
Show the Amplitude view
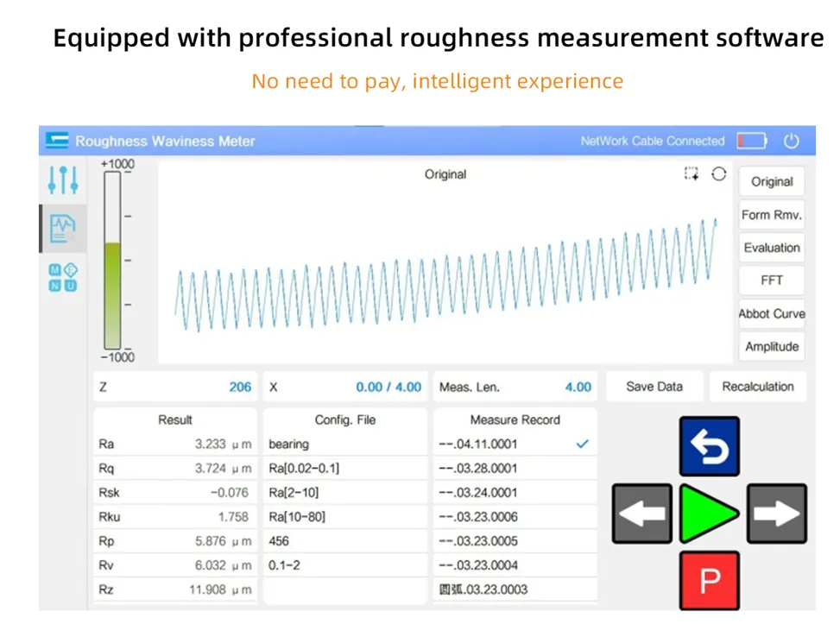coord(772,347)
